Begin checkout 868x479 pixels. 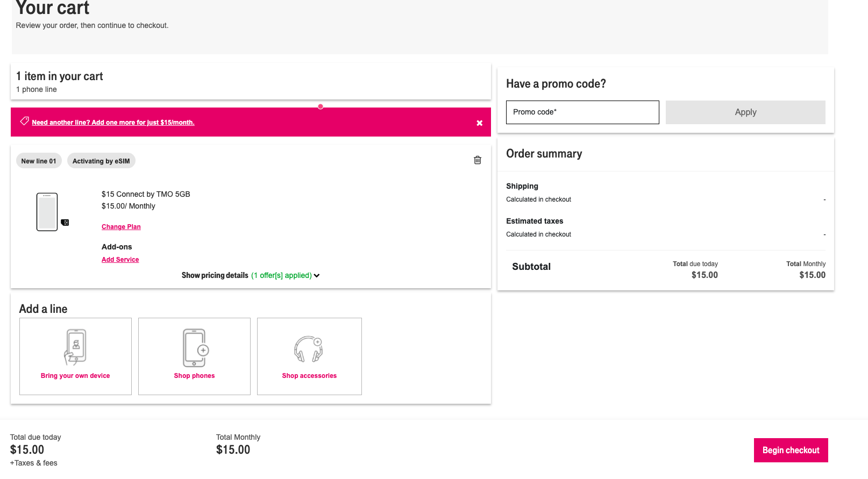791,451
